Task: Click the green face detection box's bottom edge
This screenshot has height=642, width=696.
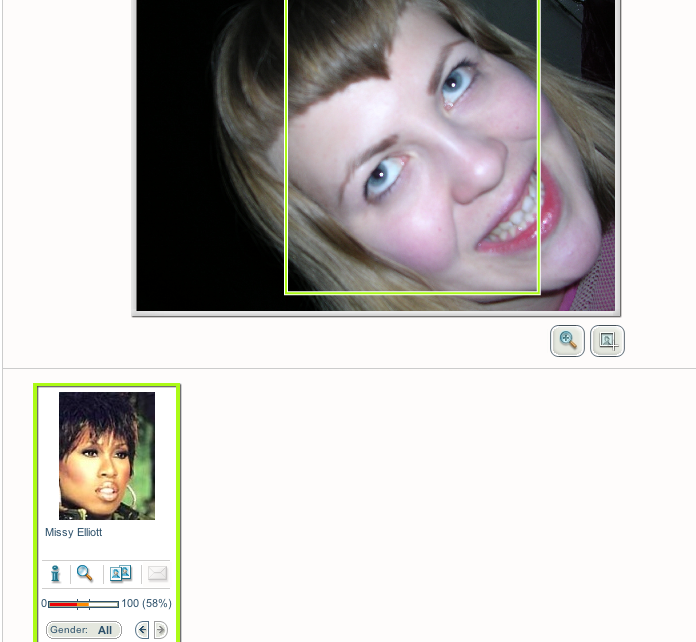Action: pyautogui.click(x=412, y=293)
